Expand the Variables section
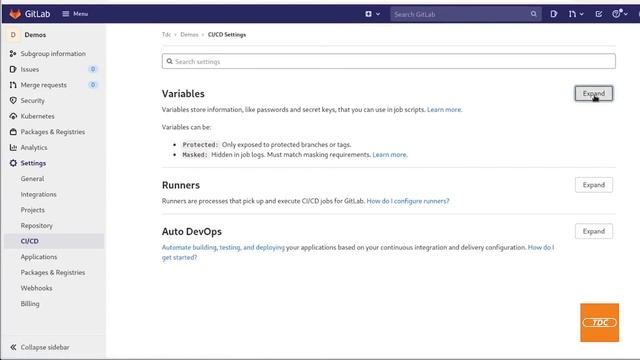 tap(593, 93)
